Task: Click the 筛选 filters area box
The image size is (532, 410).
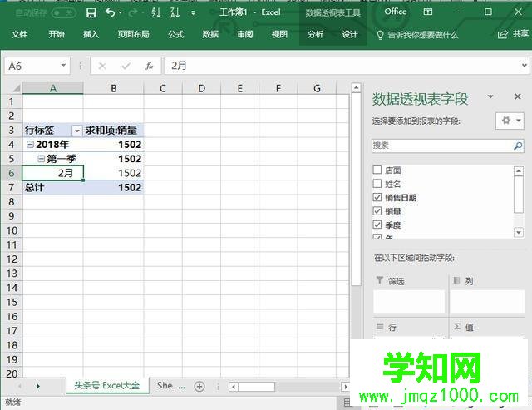Action: (x=409, y=301)
